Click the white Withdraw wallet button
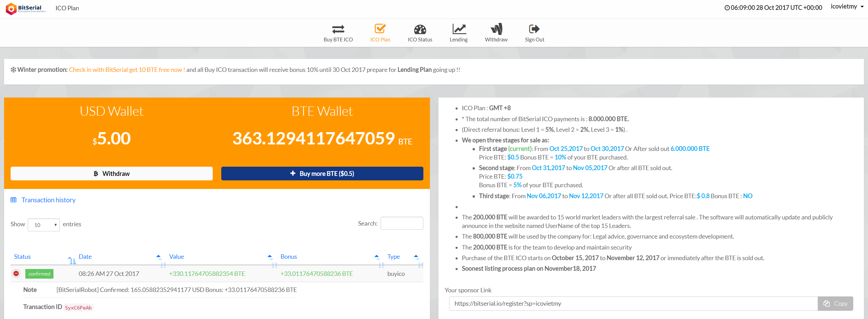868x319 pixels. [x=112, y=174]
